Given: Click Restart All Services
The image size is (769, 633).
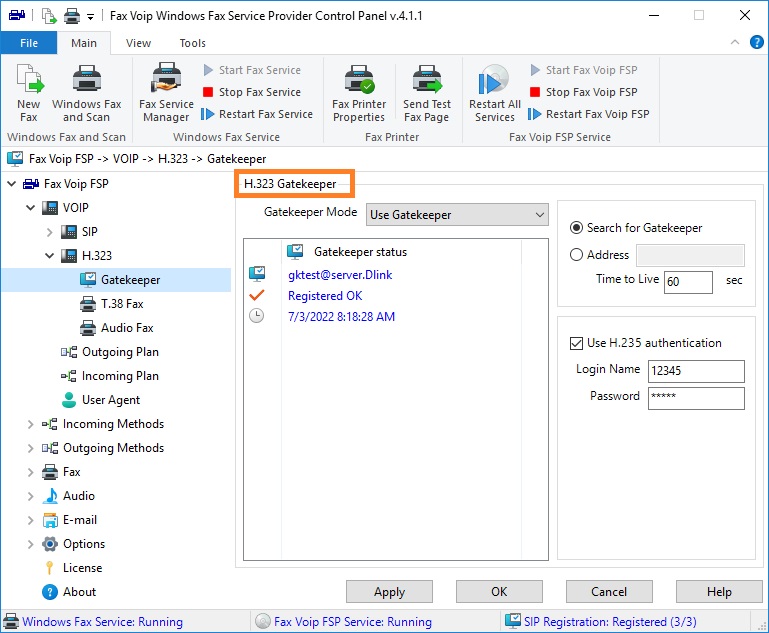Looking at the screenshot, I should pos(494,93).
